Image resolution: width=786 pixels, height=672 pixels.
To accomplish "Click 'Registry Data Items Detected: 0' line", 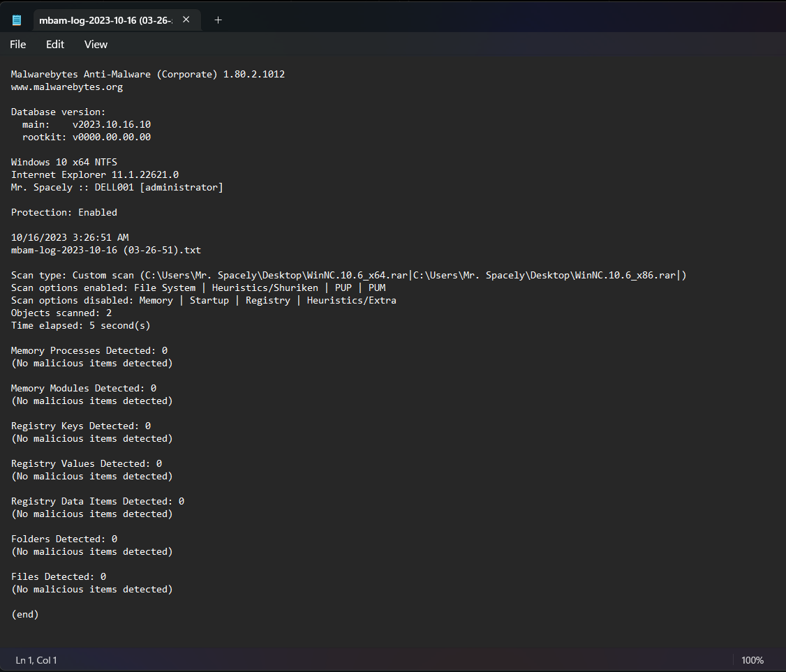I will tap(98, 501).
